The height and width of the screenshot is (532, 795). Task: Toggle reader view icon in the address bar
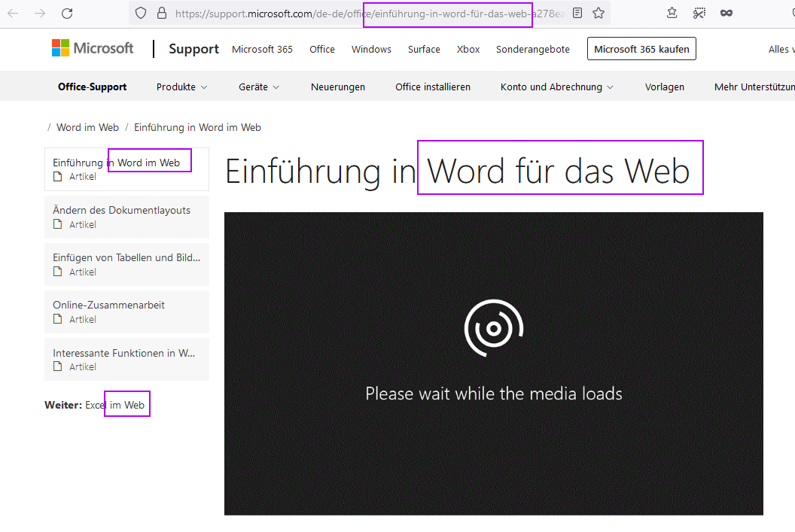(577, 14)
